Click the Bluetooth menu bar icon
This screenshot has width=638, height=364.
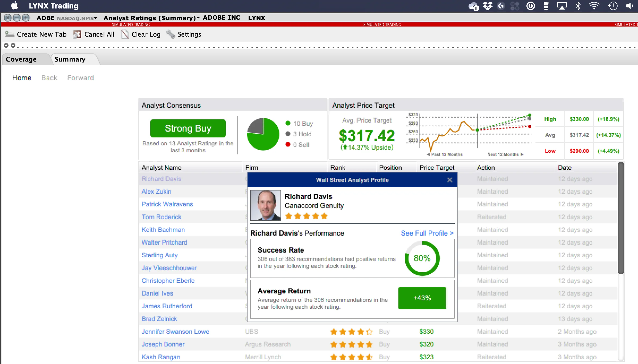click(x=578, y=6)
